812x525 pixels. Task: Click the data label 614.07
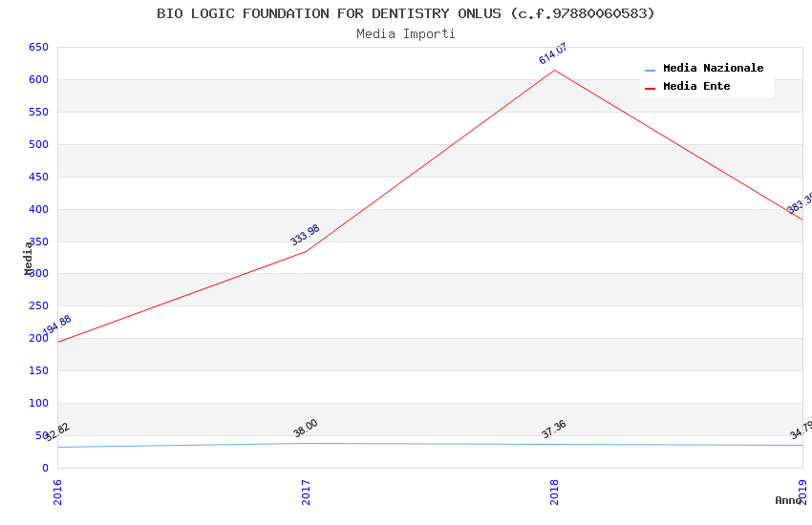coord(553,53)
